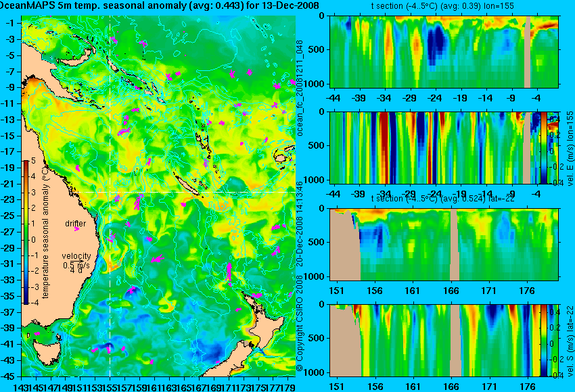This screenshot has width=575, height=392.
Task: Click the '20-Dec-2008 14:13:46' timestamp text
Action: (300, 224)
